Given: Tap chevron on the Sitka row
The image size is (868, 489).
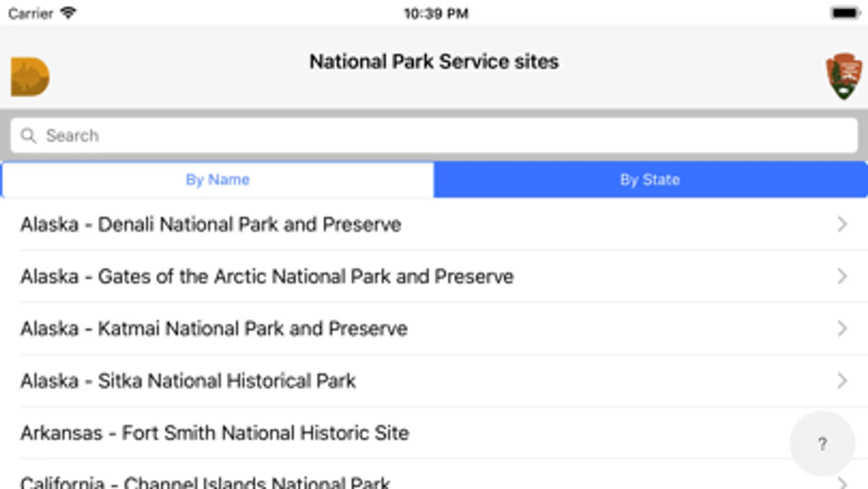Looking at the screenshot, I should click(x=842, y=381).
